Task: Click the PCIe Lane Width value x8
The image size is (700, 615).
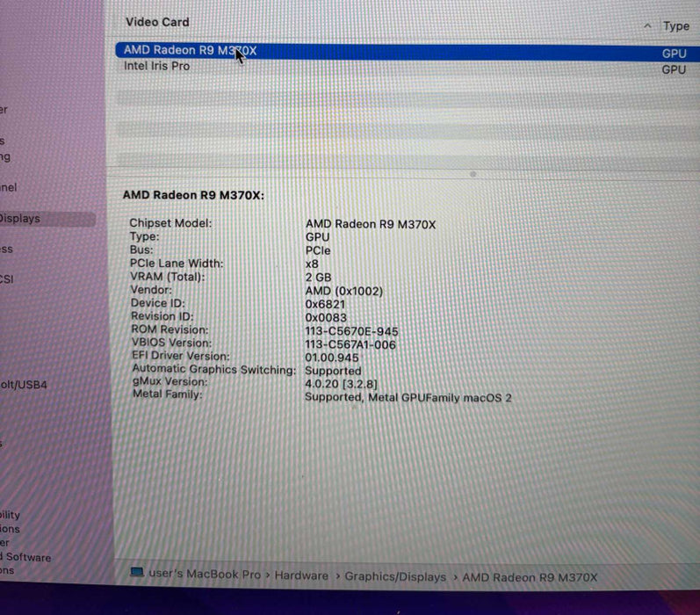Action: (312, 264)
